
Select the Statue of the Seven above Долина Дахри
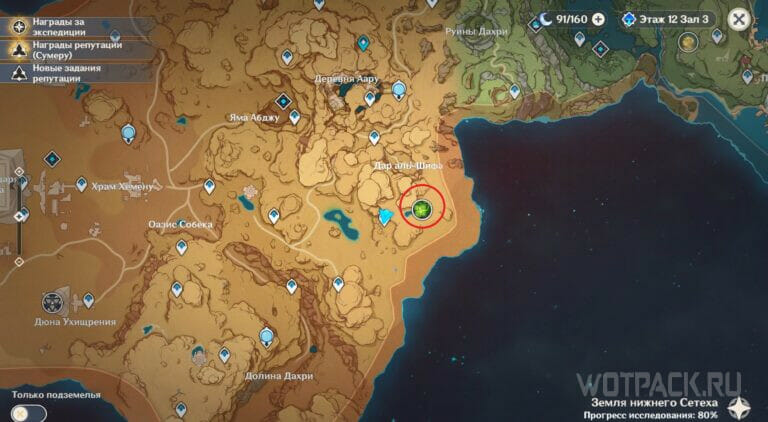pyautogui.click(x=266, y=337)
